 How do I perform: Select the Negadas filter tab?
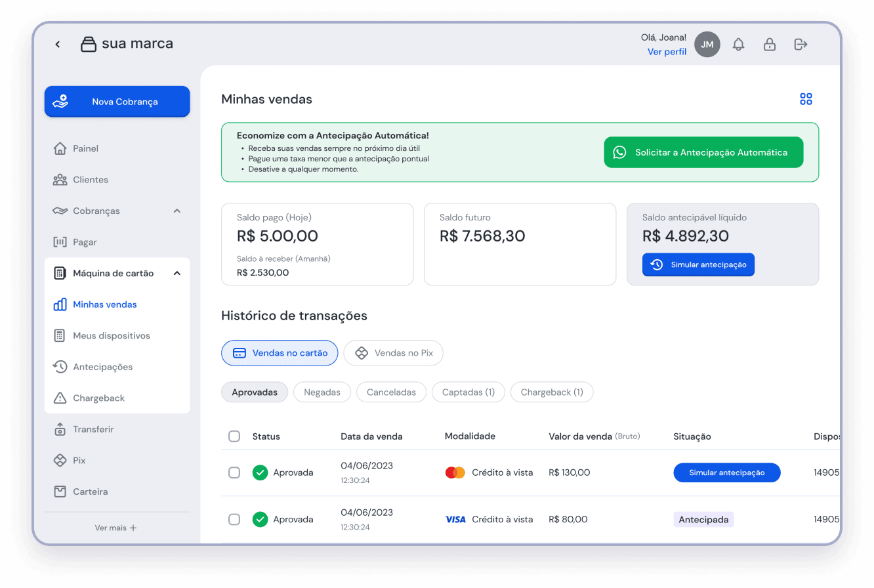point(322,392)
